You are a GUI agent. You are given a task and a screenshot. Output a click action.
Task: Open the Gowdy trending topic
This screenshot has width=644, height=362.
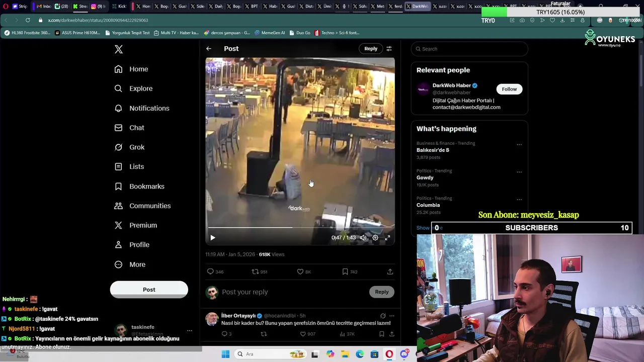tap(425, 177)
